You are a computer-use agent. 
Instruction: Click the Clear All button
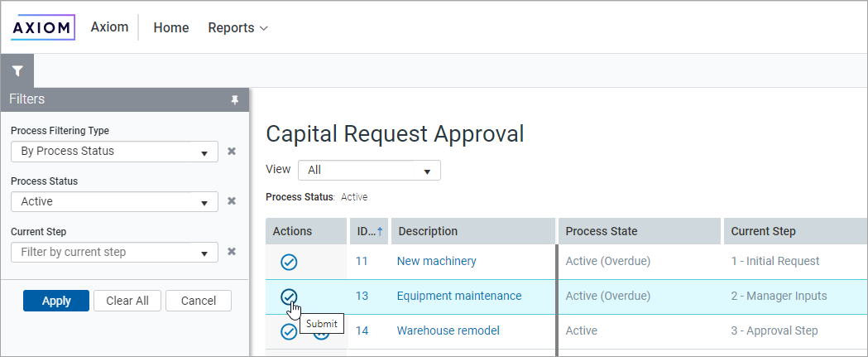pos(127,301)
